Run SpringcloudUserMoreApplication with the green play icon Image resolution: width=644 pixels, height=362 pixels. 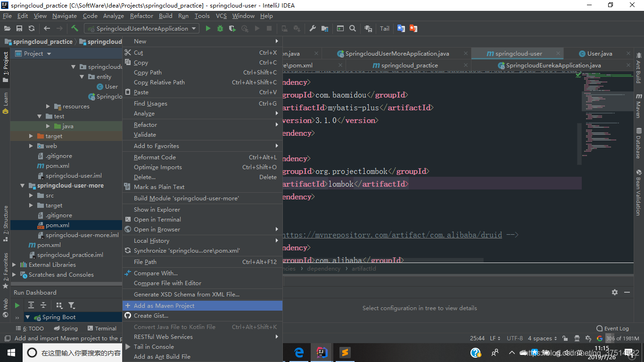[x=208, y=28]
